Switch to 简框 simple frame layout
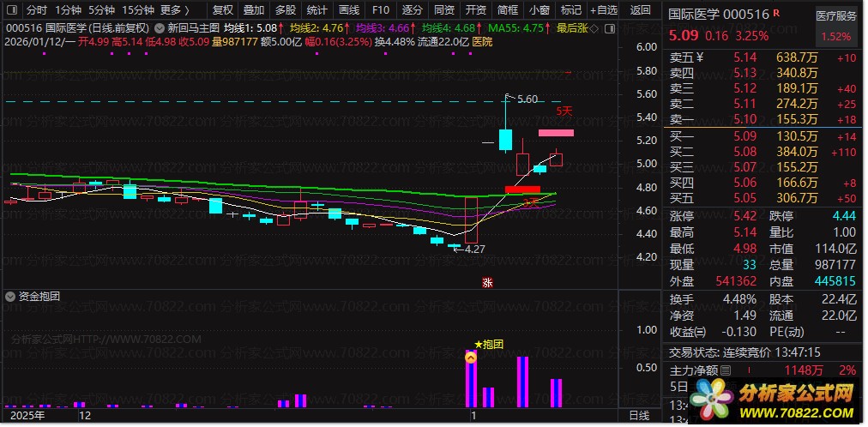868x427 pixels. tap(508, 10)
